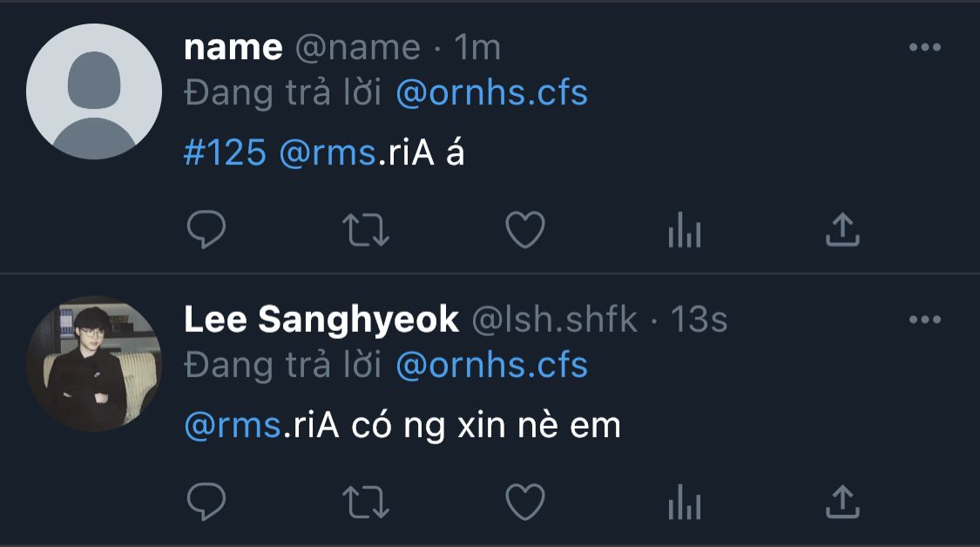The width and height of the screenshot is (980, 547).
Task: Share Lee Sanghyeok's tweet
Action: tap(842, 502)
